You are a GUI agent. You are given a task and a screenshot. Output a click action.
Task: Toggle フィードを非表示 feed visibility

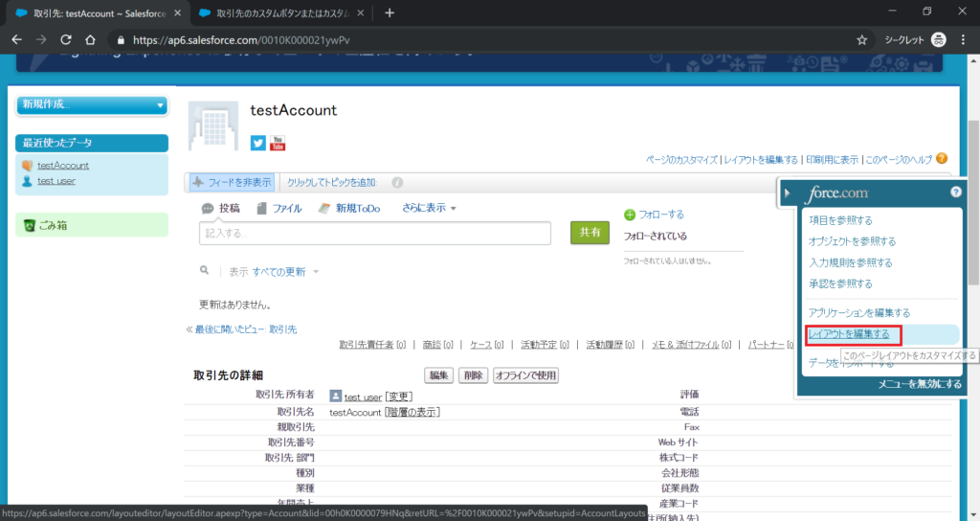tap(232, 182)
